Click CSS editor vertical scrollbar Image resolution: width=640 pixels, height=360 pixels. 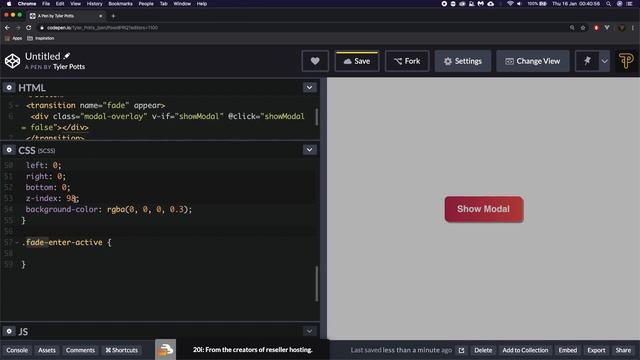[316, 284]
